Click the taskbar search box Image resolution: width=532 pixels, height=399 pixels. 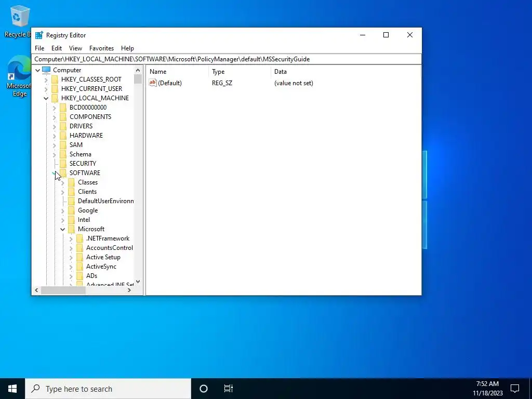[108, 389]
